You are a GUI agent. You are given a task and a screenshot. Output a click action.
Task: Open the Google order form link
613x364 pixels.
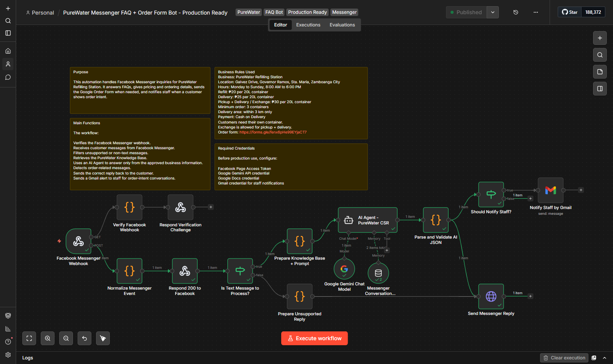[273, 132]
